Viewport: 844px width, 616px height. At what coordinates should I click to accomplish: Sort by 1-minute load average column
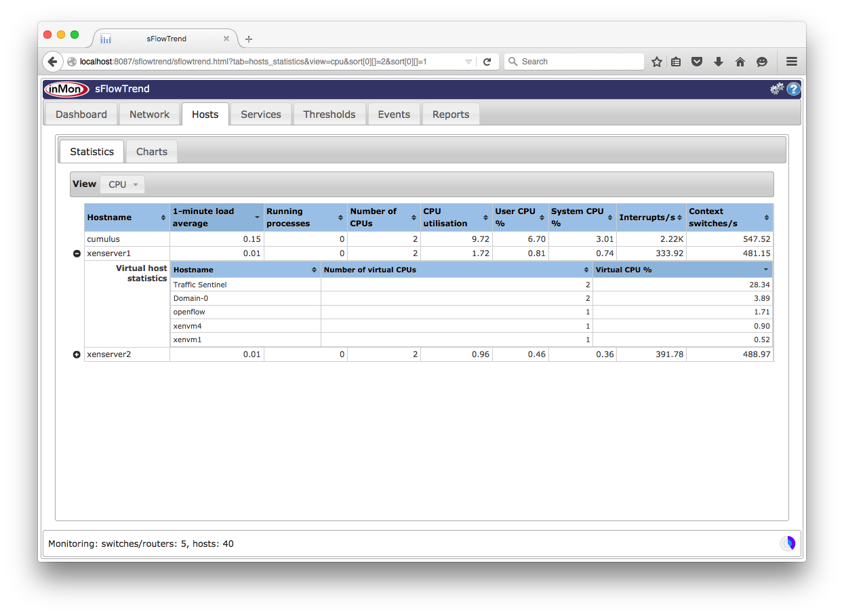(216, 218)
